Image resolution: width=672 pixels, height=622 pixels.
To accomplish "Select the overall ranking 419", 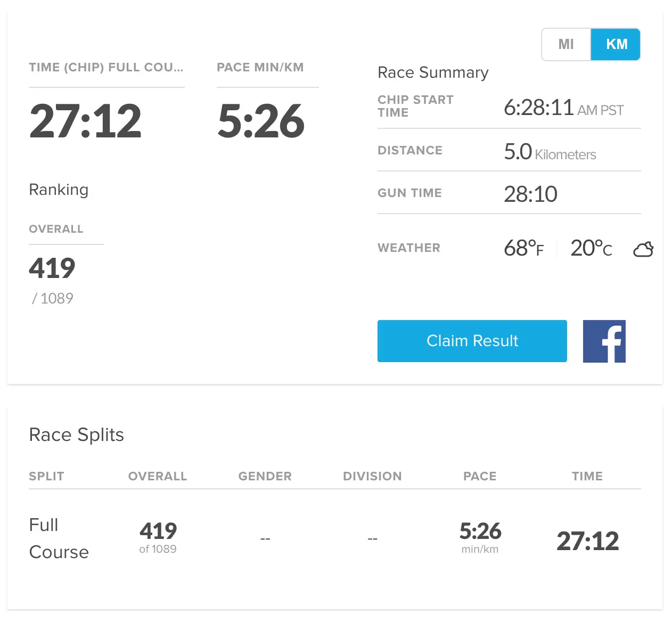I will click(x=52, y=268).
